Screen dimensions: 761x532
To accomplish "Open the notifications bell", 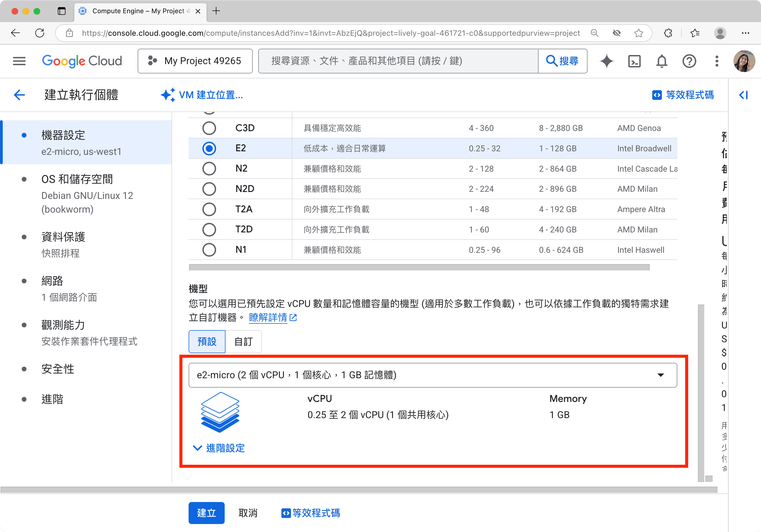I will [662, 61].
